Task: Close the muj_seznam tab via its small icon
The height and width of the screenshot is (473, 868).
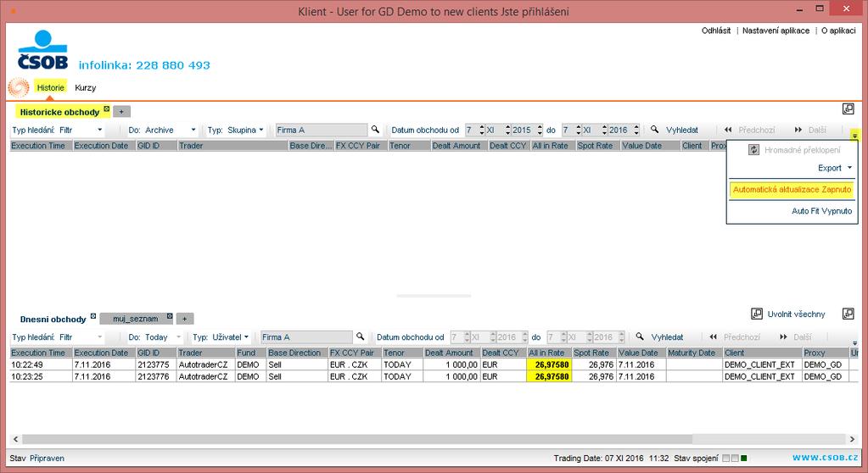Action: point(170,316)
